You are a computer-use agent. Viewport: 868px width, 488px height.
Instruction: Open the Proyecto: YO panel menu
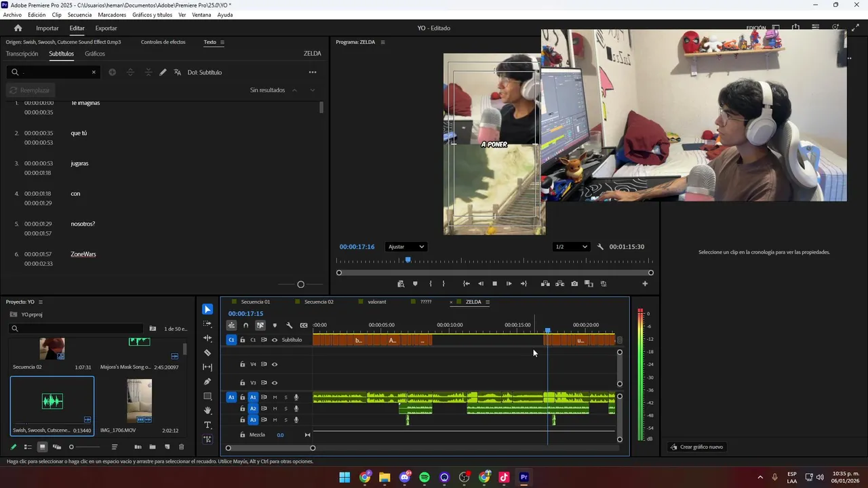click(41, 302)
